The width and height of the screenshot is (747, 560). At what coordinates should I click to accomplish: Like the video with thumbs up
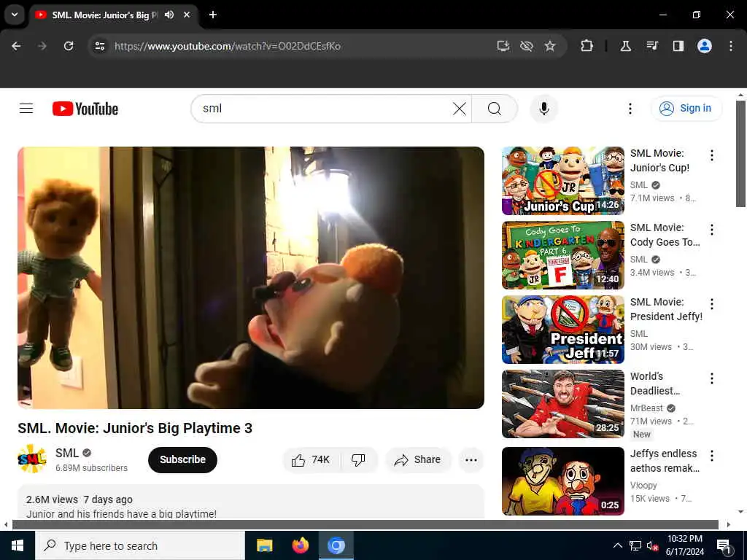point(311,459)
